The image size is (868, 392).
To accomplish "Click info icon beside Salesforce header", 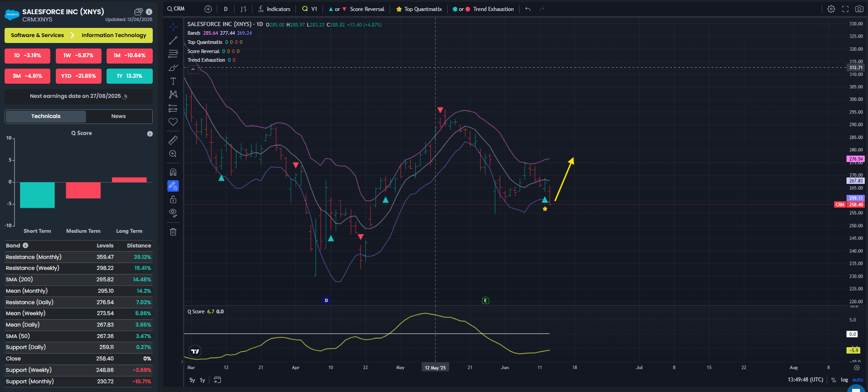I will tap(149, 12).
